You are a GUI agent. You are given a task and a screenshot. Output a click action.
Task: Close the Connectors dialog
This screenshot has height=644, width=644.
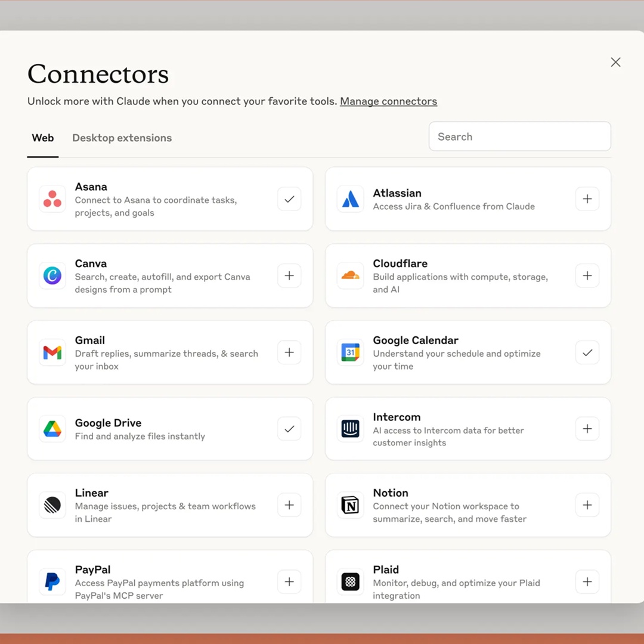[x=615, y=62]
